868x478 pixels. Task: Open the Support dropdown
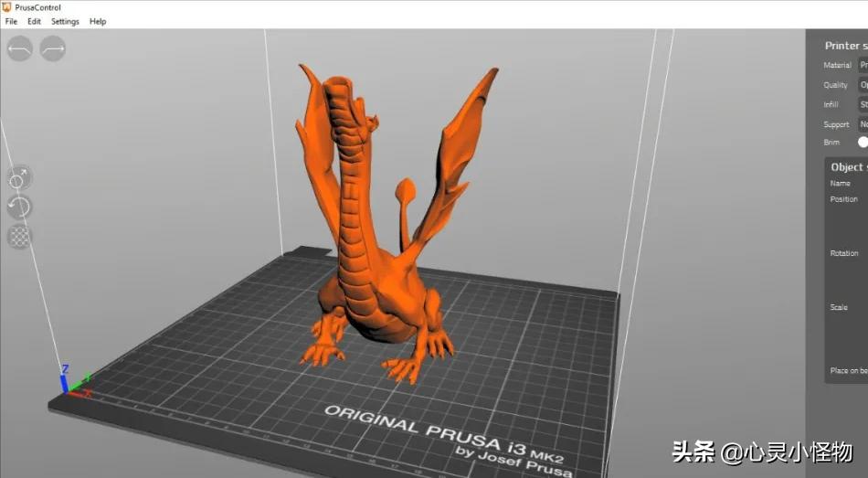[x=863, y=124]
